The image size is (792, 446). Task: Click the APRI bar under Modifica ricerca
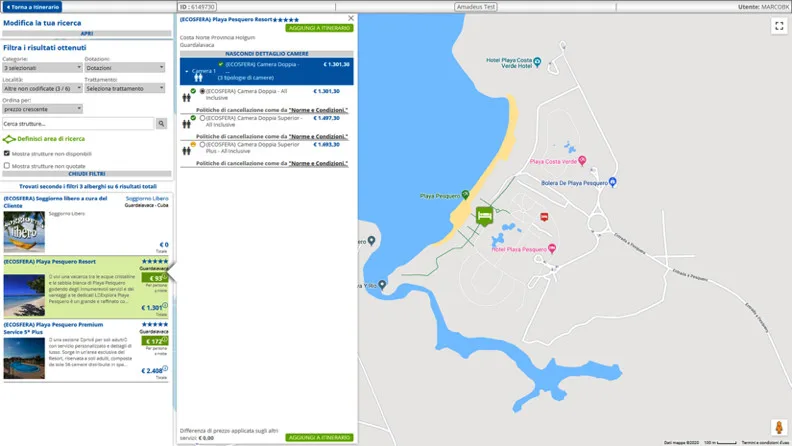(x=87, y=33)
